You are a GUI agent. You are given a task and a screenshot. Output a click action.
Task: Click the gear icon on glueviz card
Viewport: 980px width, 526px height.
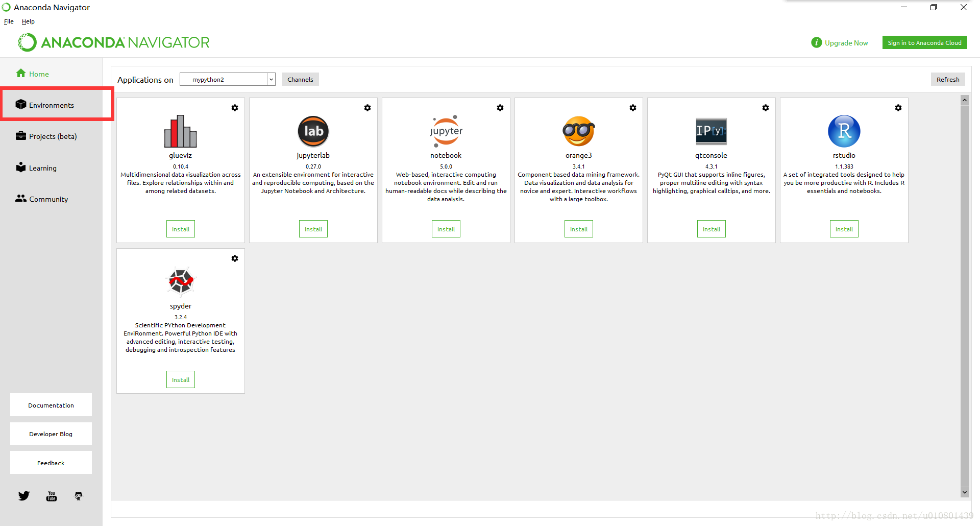pyautogui.click(x=235, y=108)
